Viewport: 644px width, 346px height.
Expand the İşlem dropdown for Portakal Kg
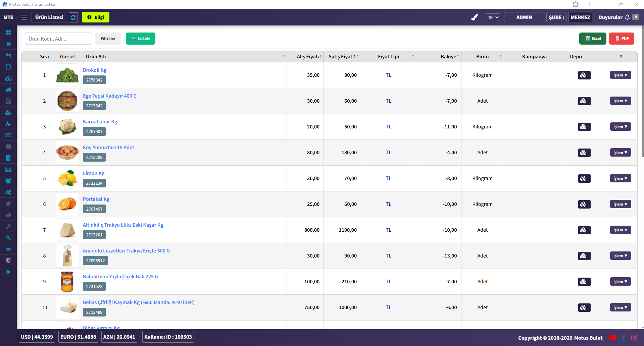620,204
